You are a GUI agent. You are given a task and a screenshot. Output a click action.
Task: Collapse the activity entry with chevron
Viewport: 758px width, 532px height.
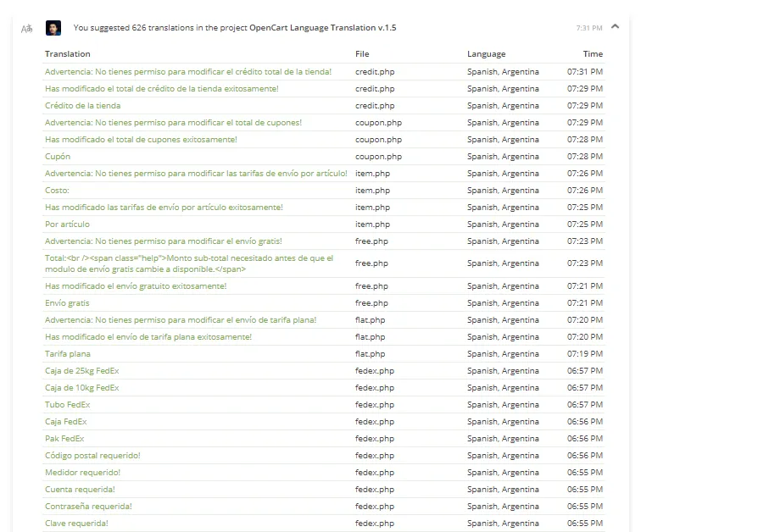coord(615,26)
